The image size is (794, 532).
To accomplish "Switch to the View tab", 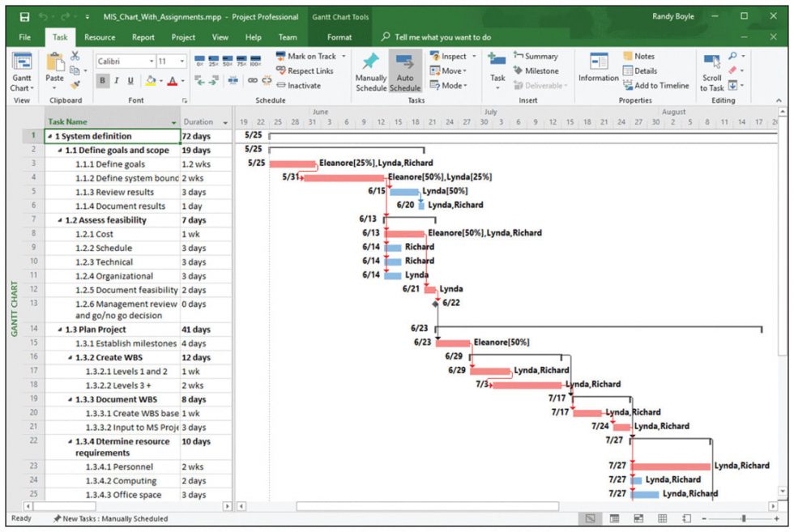I will click(220, 37).
